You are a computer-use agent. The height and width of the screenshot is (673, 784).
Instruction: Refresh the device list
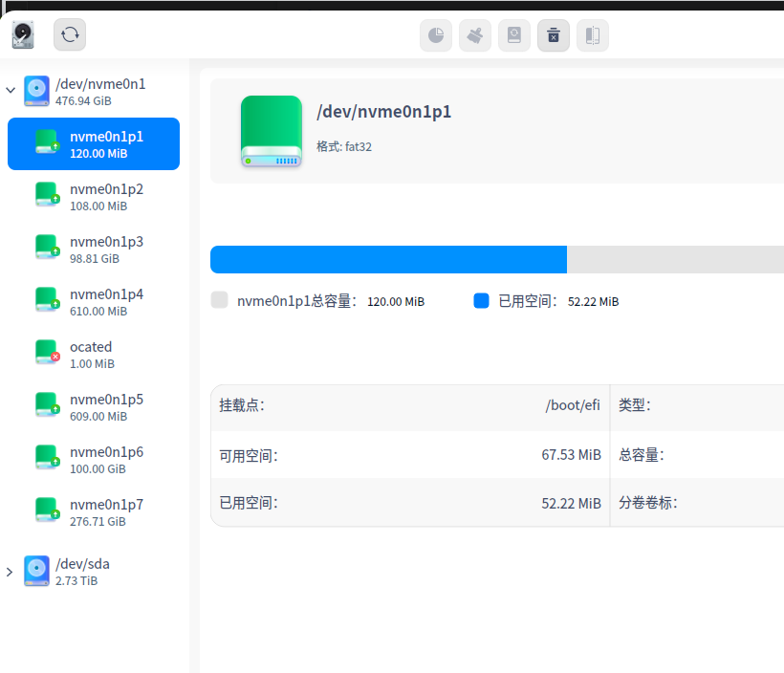(x=70, y=35)
